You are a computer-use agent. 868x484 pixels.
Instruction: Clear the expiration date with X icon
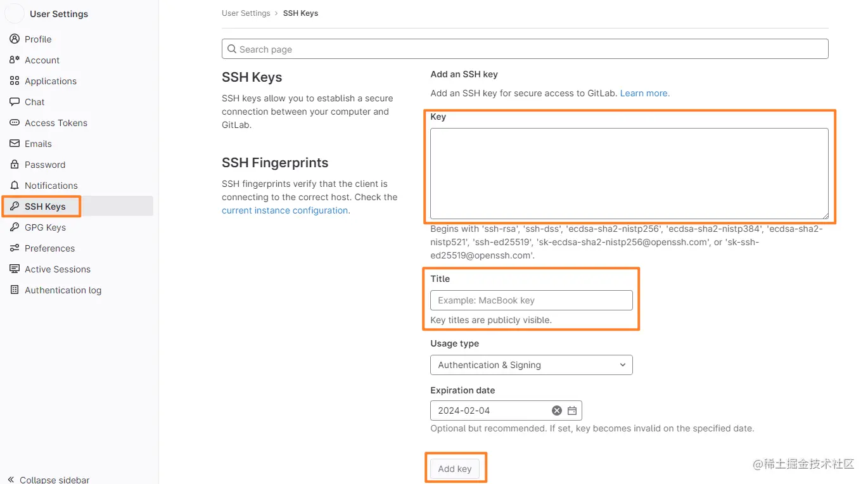coord(557,411)
